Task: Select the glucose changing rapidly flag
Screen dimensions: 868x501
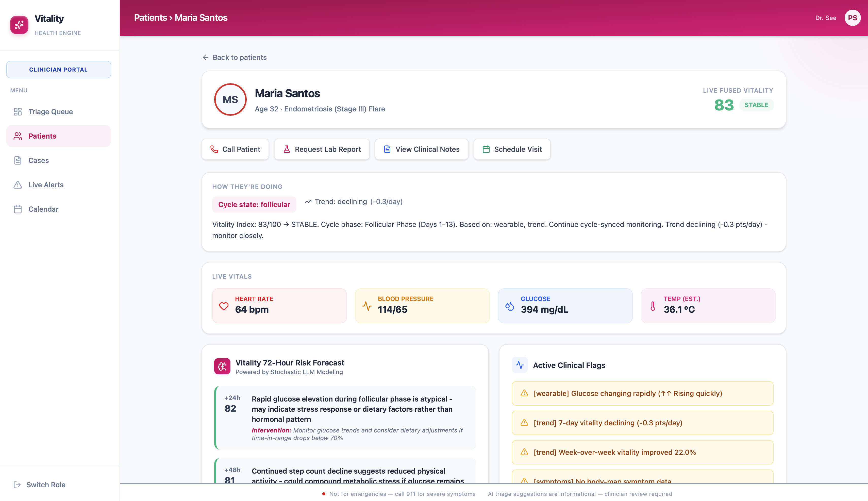Action: click(x=642, y=393)
